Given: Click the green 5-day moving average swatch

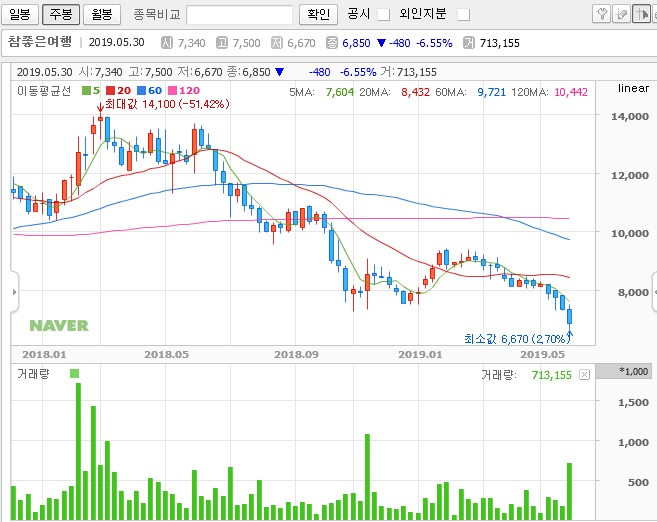Looking at the screenshot, I should (x=86, y=90).
